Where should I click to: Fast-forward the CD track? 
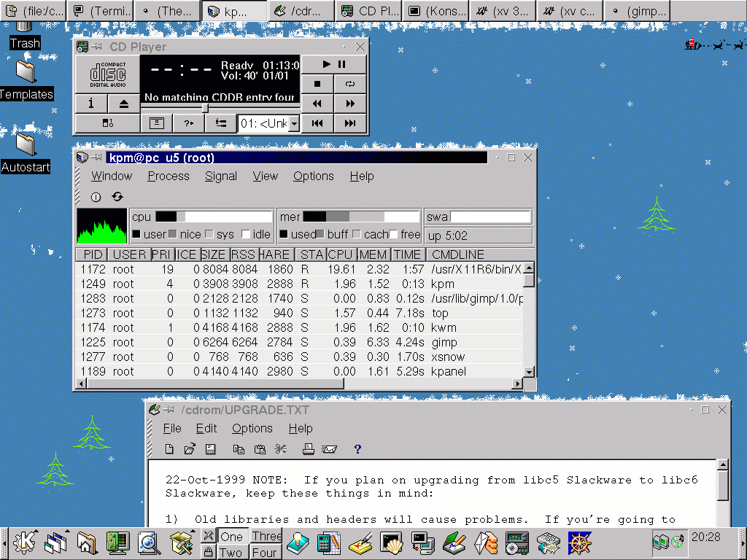(x=350, y=104)
